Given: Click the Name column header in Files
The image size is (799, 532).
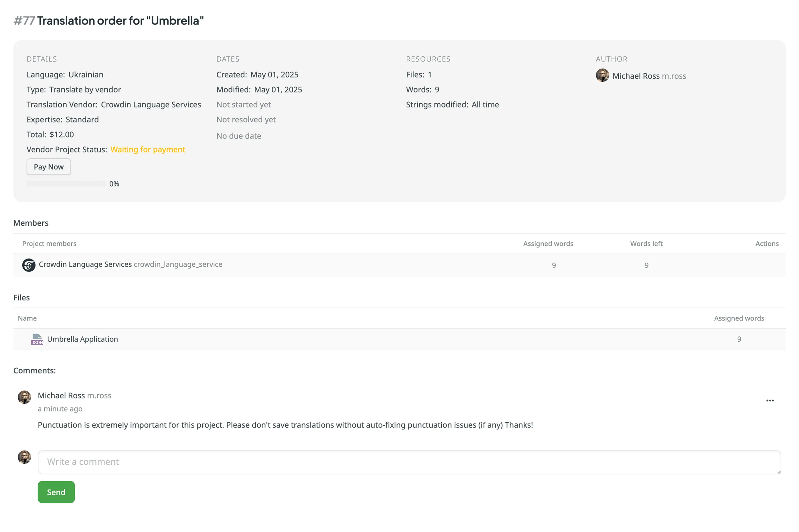Looking at the screenshot, I should point(27,318).
